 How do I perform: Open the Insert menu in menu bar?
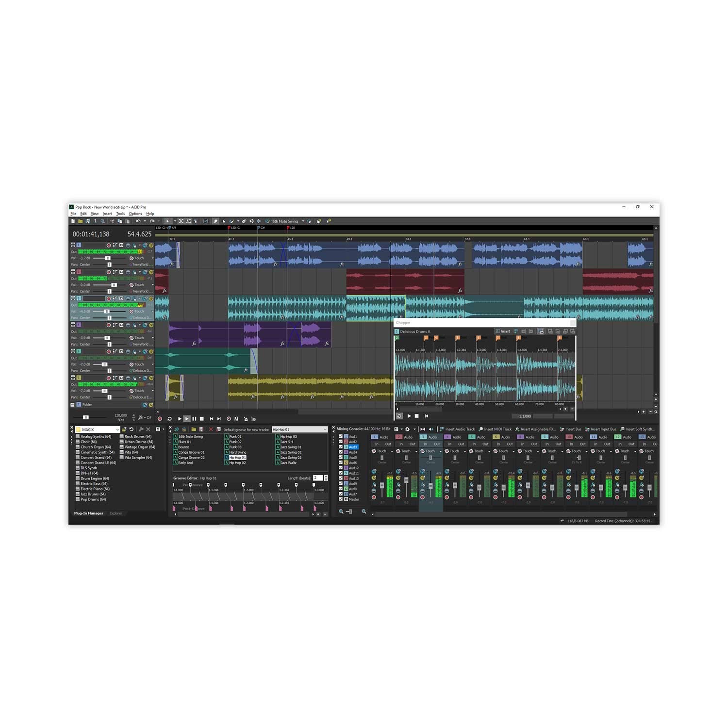(107, 214)
